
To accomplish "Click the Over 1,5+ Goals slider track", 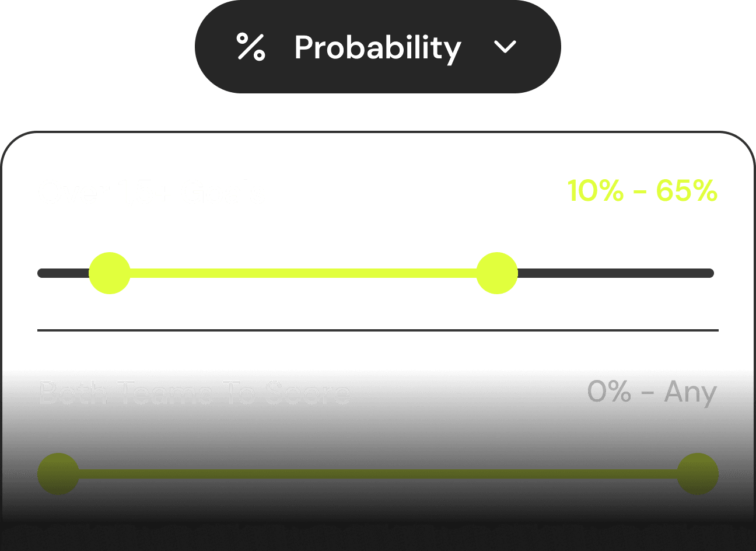I will click(x=303, y=272).
